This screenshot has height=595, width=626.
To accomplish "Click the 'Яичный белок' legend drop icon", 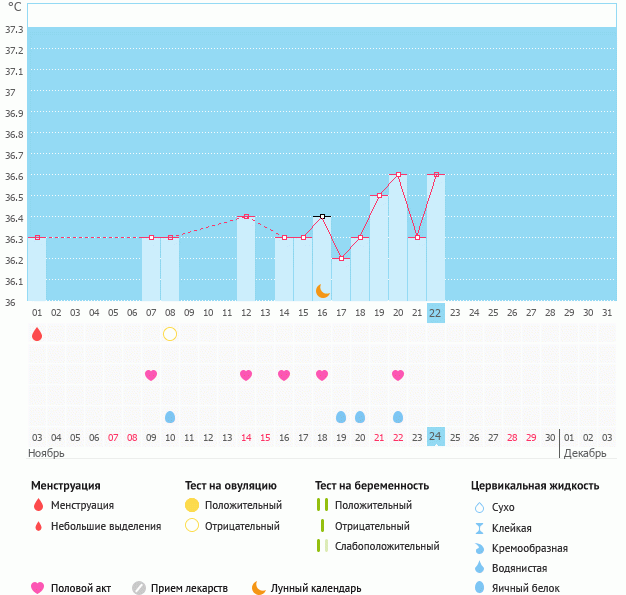I will pyautogui.click(x=479, y=588).
